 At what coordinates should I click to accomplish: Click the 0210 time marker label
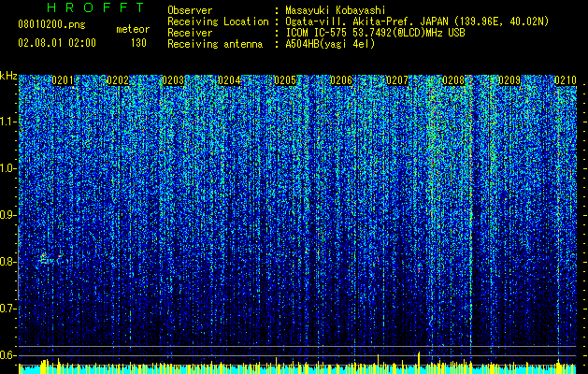(566, 80)
